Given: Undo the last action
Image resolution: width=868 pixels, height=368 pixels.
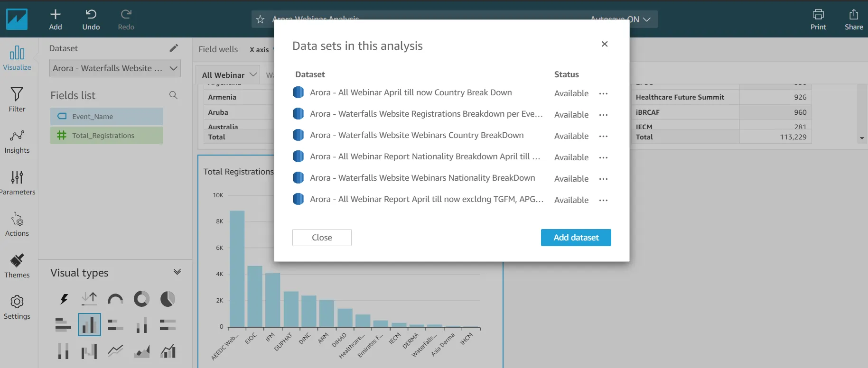Looking at the screenshot, I should [91, 20].
